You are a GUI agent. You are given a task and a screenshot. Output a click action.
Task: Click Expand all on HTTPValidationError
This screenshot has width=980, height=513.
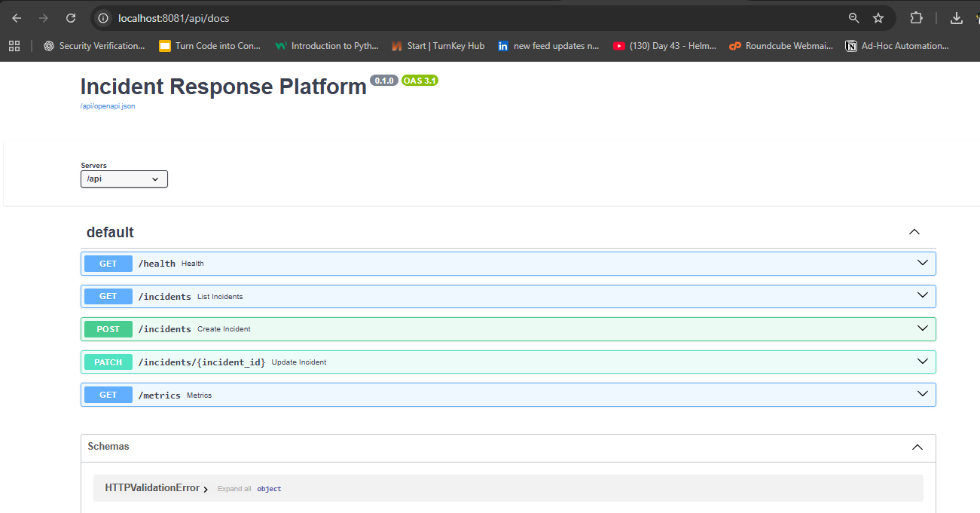point(234,489)
